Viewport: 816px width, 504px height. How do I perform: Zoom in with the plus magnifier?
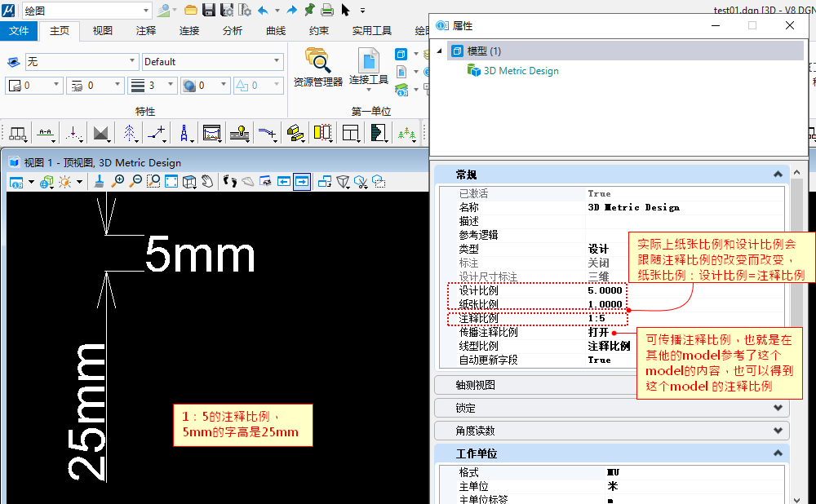(118, 182)
